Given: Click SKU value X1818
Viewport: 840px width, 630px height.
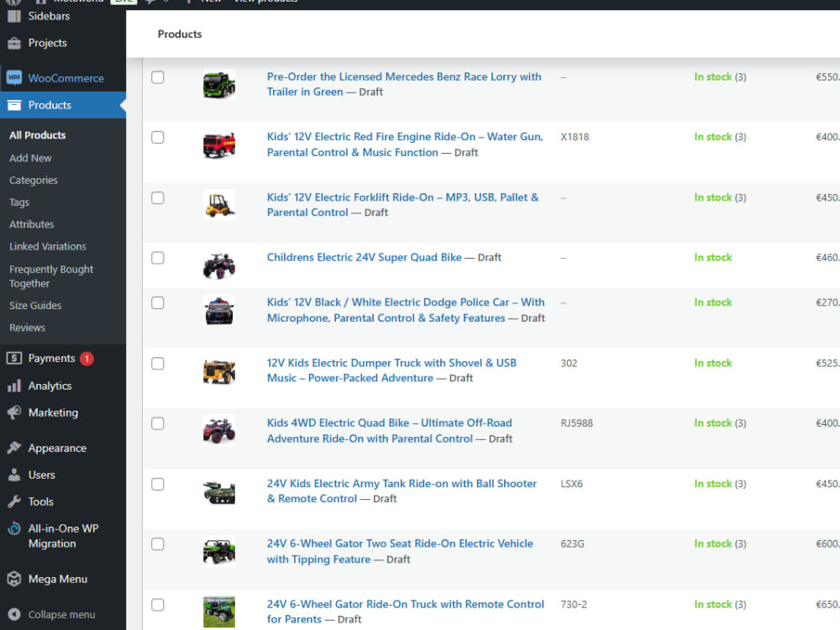Looking at the screenshot, I should [575, 137].
